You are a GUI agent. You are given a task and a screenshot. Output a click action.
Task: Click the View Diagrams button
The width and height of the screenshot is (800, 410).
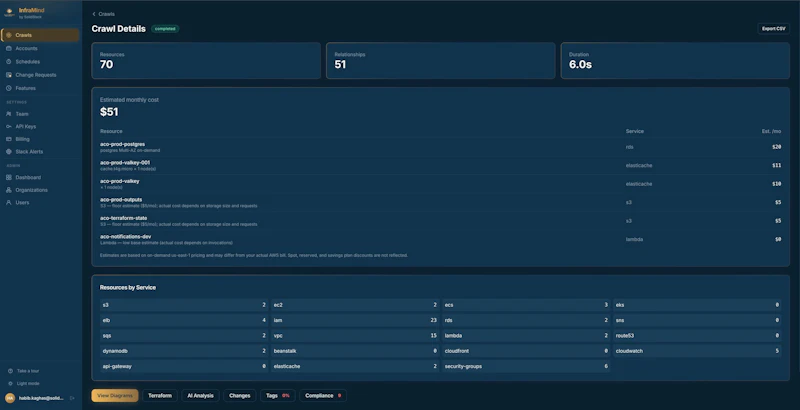[115, 396]
